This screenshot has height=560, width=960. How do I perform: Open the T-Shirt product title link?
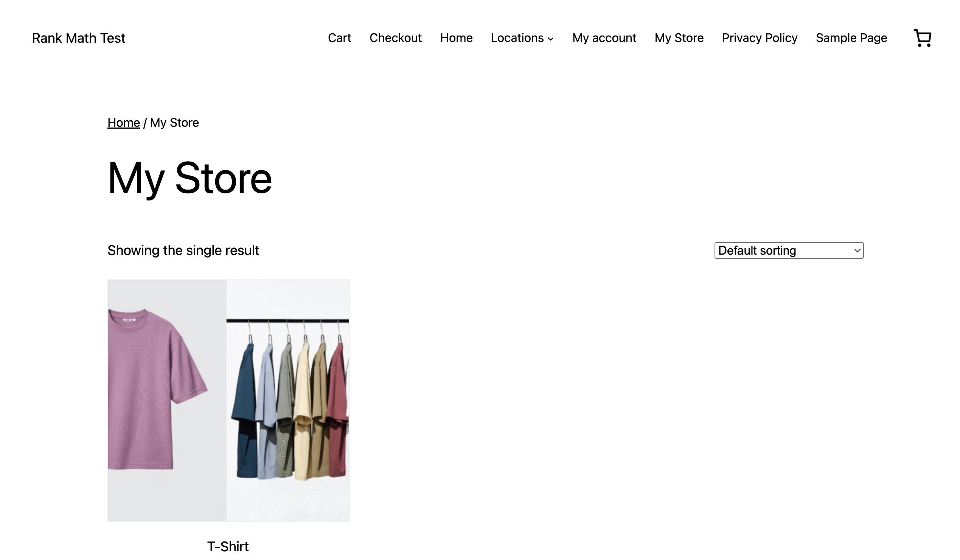pyautogui.click(x=228, y=546)
